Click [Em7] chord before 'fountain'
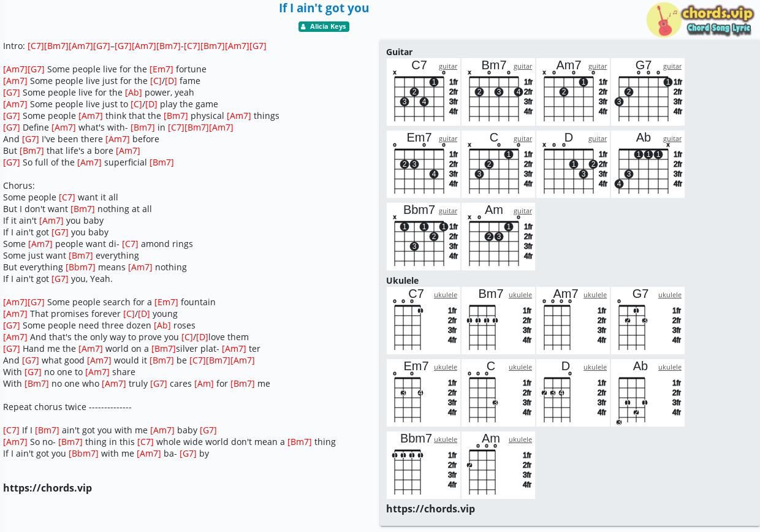The width and height of the screenshot is (760, 532). pyautogui.click(x=166, y=302)
